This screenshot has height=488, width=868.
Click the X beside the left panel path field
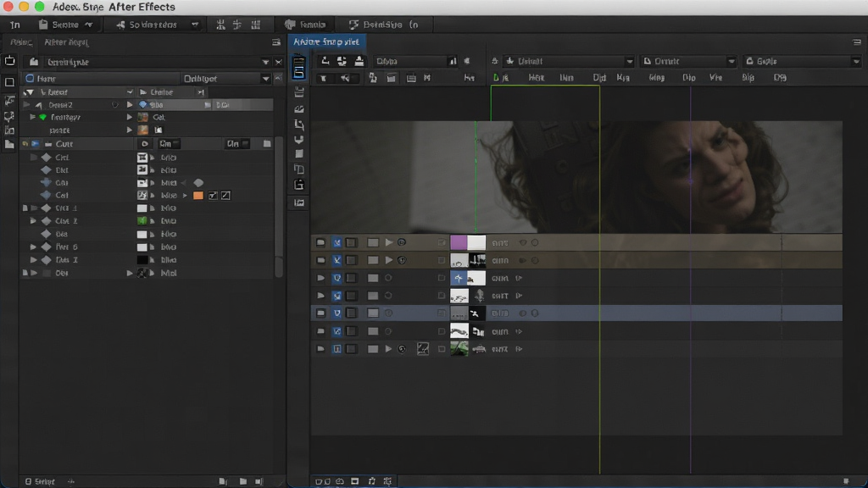coord(278,62)
